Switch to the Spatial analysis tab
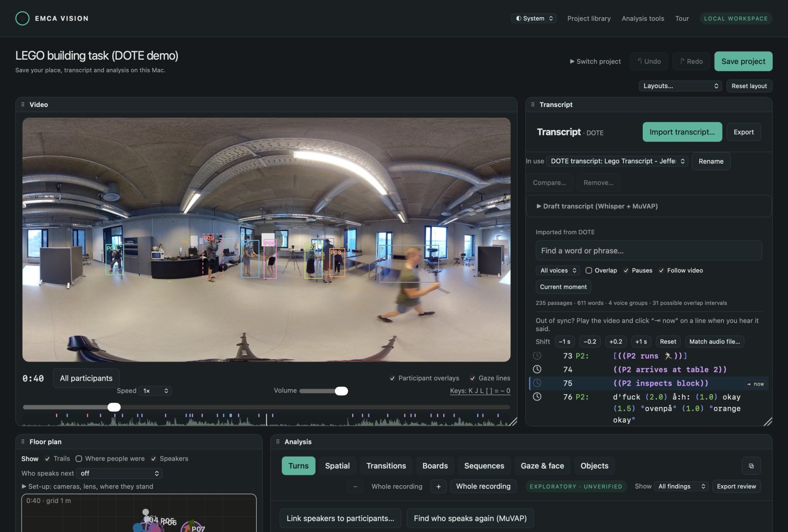 pyautogui.click(x=337, y=466)
